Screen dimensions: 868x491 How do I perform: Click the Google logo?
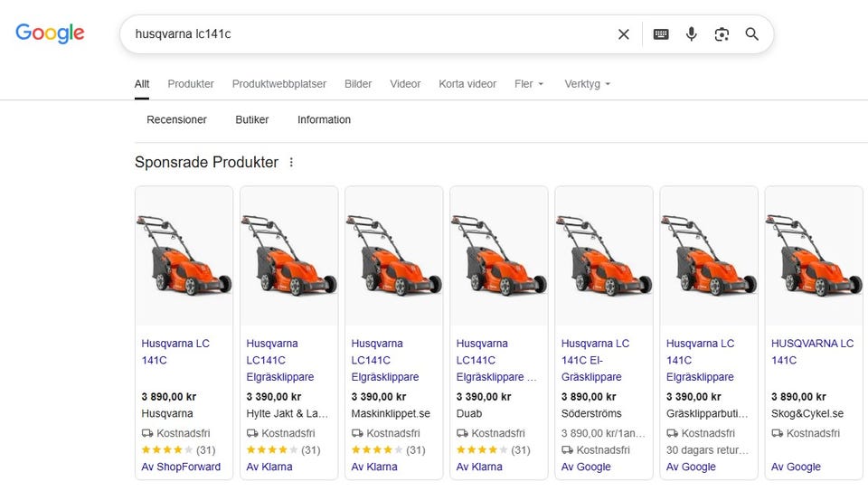point(50,33)
